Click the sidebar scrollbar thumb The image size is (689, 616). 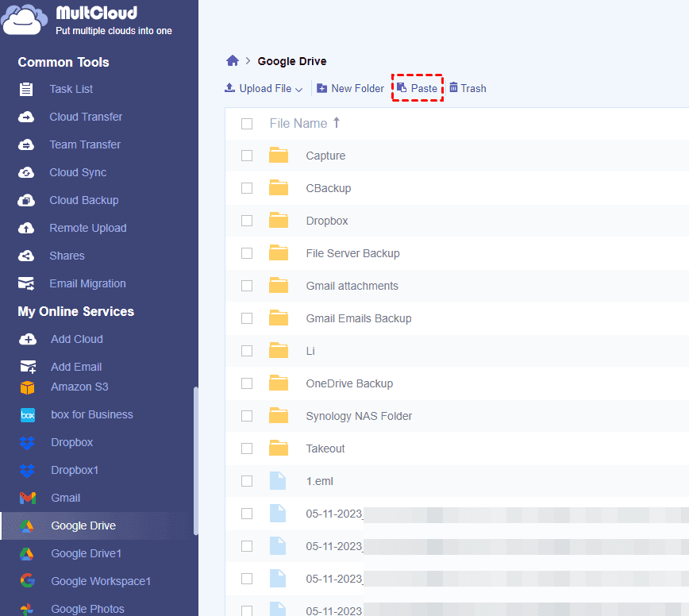click(x=195, y=461)
